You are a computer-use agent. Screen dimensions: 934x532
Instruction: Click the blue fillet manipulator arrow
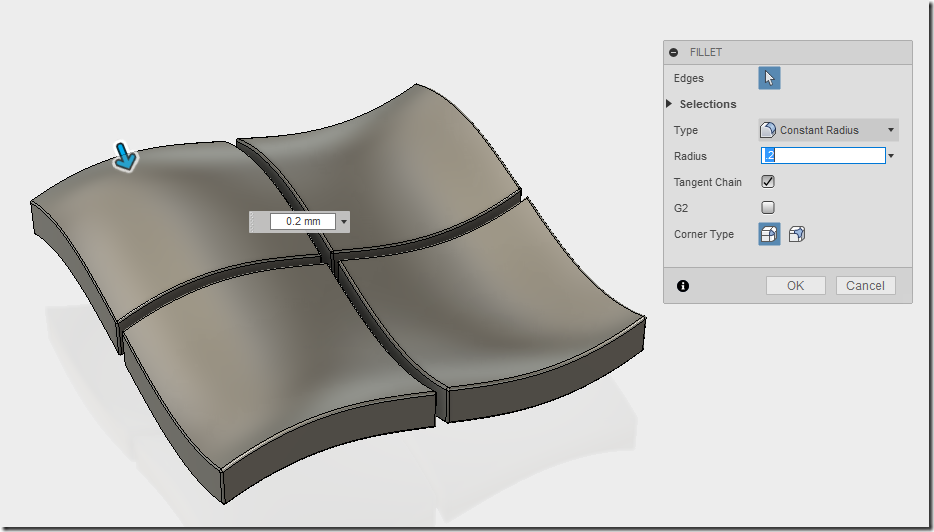coord(126,157)
